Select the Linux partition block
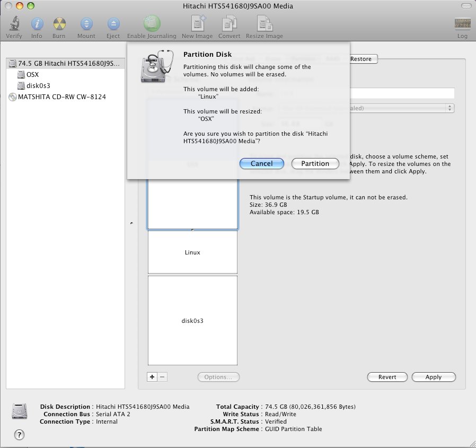Viewport: 476px width, 448px height. [x=192, y=252]
